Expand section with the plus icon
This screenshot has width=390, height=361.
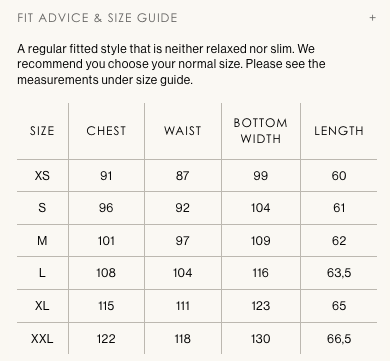[x=373, y=18]
